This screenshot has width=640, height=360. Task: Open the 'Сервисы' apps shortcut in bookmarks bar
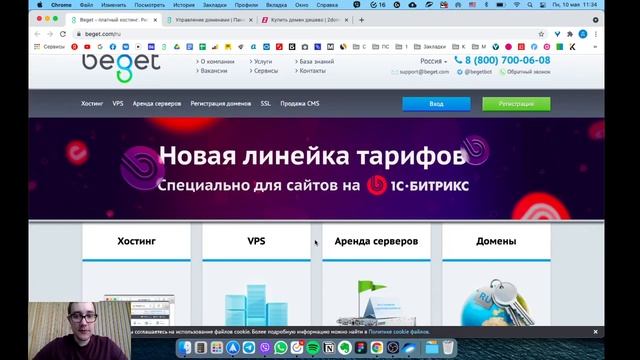[x=49, y=47]
